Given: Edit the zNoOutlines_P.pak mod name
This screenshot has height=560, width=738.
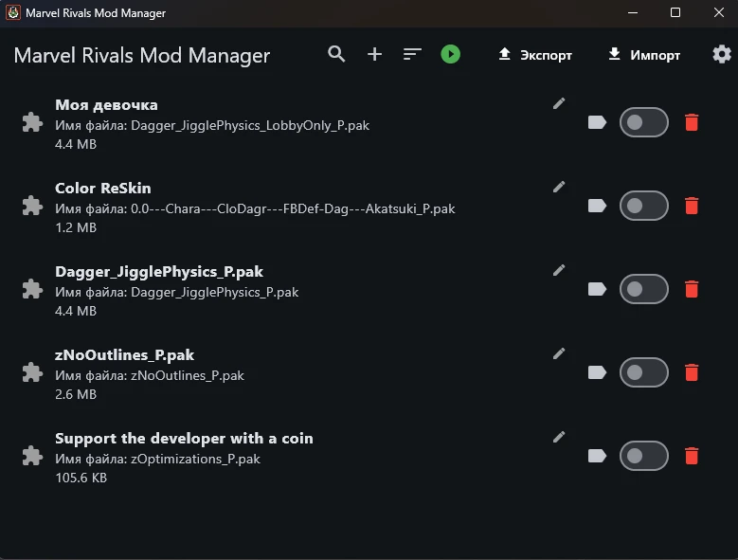Looking at the screenshot, I should pos(559,353).
